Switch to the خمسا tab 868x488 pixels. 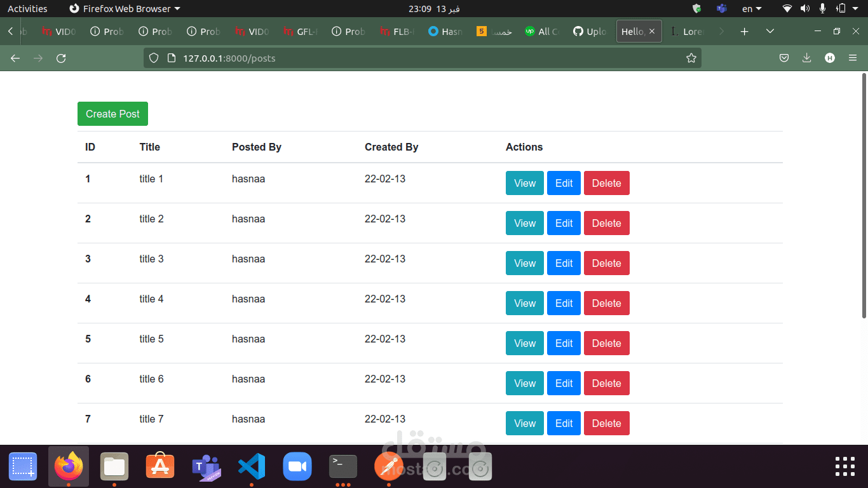[x=493, y=31]
